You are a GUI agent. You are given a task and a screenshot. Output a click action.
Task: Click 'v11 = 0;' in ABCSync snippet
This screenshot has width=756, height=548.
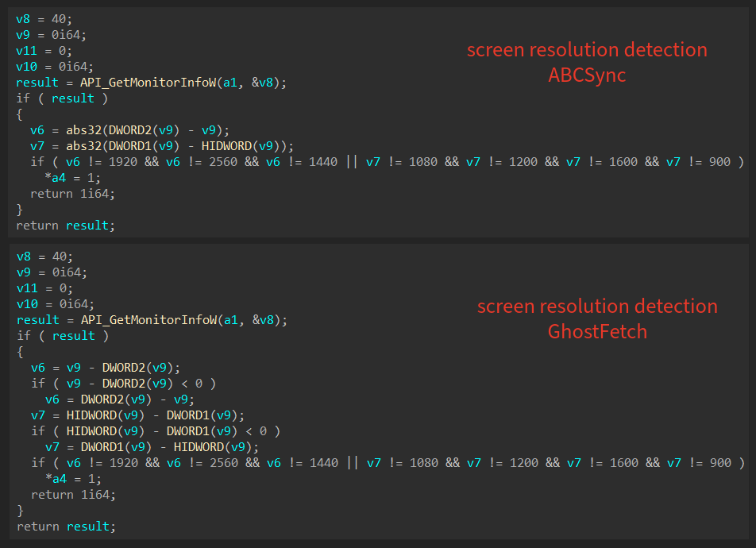pos(44,51)
